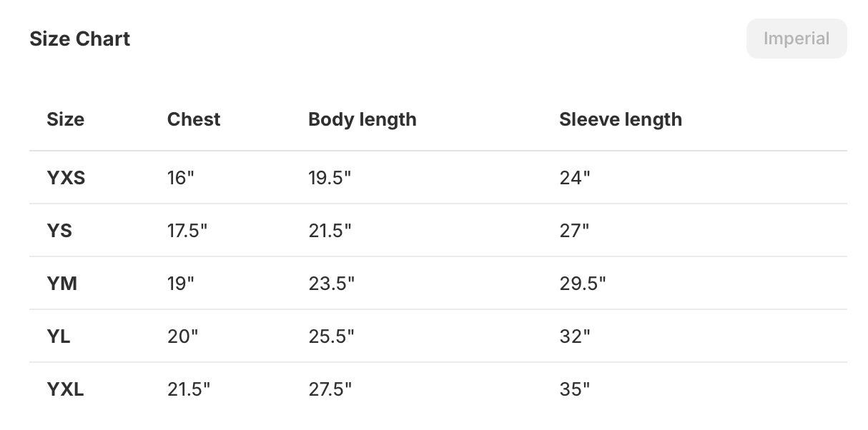This screenshot has width=868, height=430.
Task: Toggle the Imperial units button
Action: [796, 39]
